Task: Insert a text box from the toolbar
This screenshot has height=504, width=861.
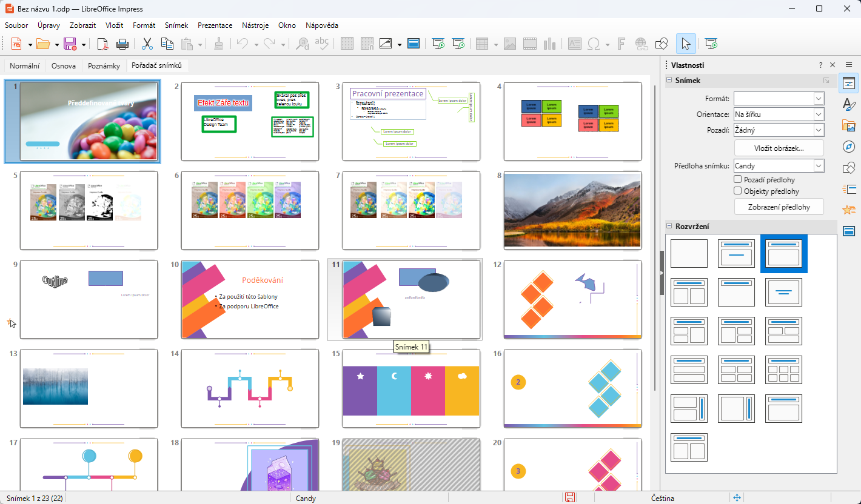Action: [574, 44]
